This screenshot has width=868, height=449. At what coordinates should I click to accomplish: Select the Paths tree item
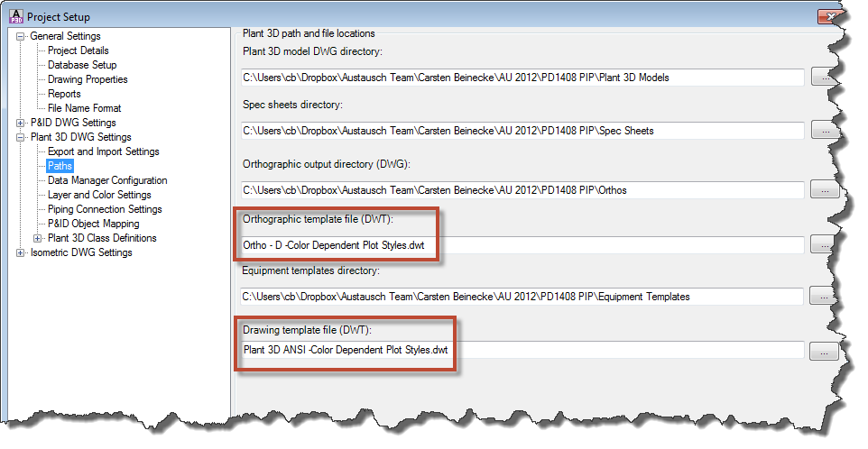click(60, 165)
